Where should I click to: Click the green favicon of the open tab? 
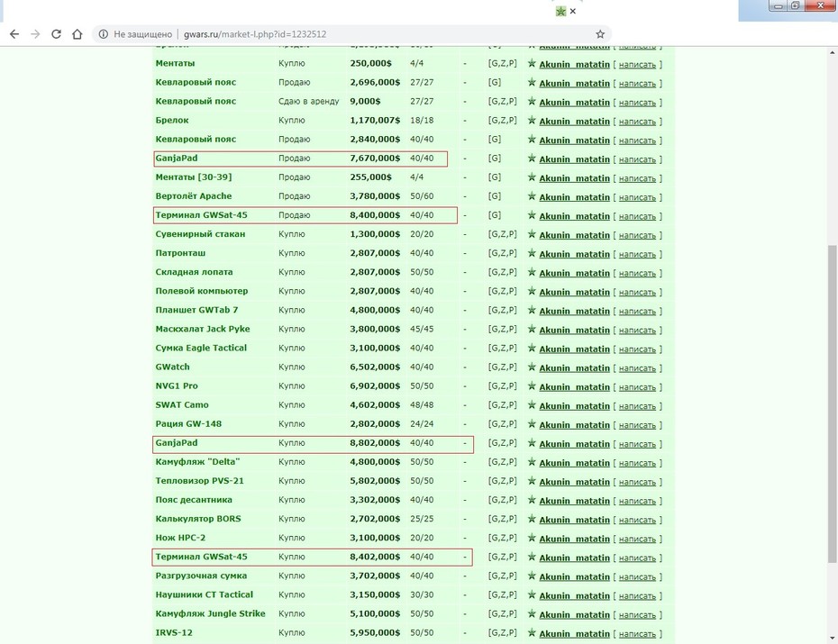tap(560, 11)
